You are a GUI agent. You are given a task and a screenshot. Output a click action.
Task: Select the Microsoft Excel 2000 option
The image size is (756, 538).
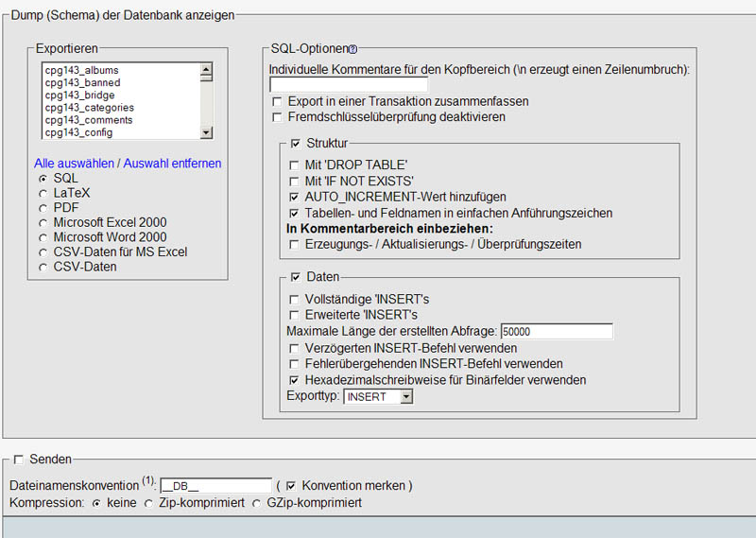(43, 222)
